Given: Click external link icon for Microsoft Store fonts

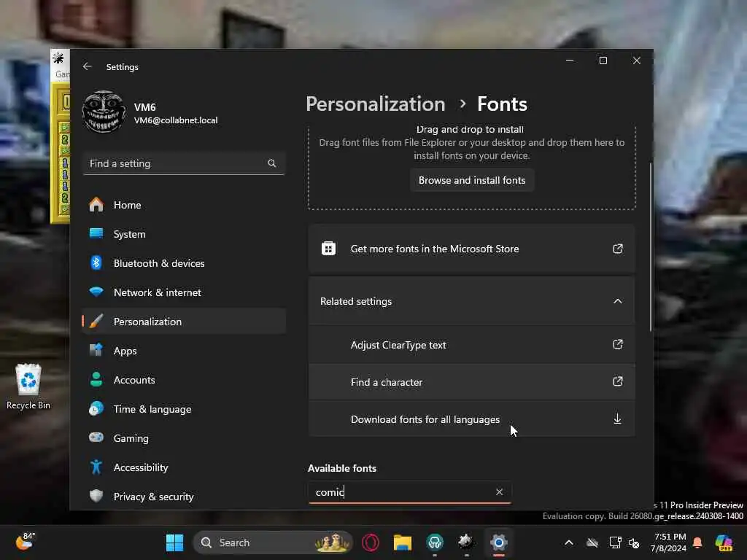Looking at the screenshot, I should (x=618, y=249).
